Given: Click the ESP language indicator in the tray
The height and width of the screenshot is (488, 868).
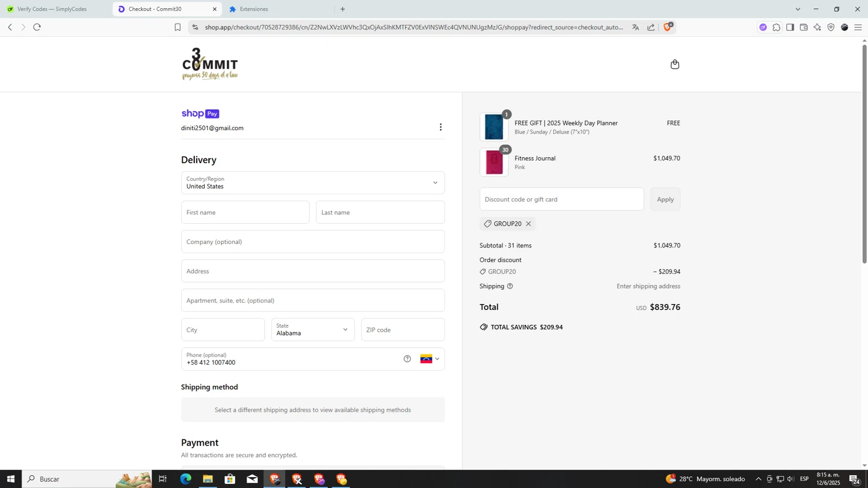Looking at the screenshot, I should (804, 479).
